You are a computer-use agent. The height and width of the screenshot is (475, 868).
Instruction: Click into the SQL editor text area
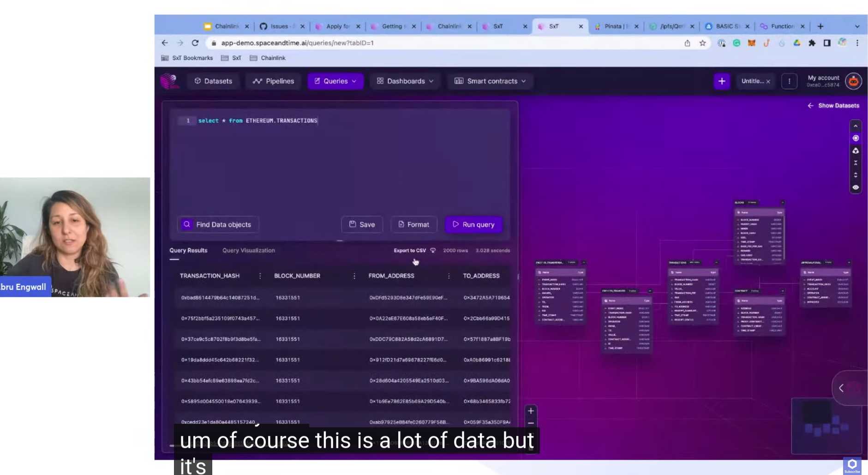point(340,162)
